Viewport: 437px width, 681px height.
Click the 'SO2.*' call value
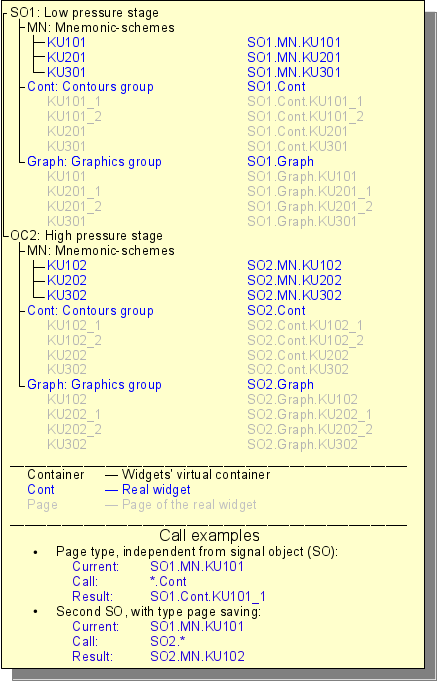[x=168, y=641]
